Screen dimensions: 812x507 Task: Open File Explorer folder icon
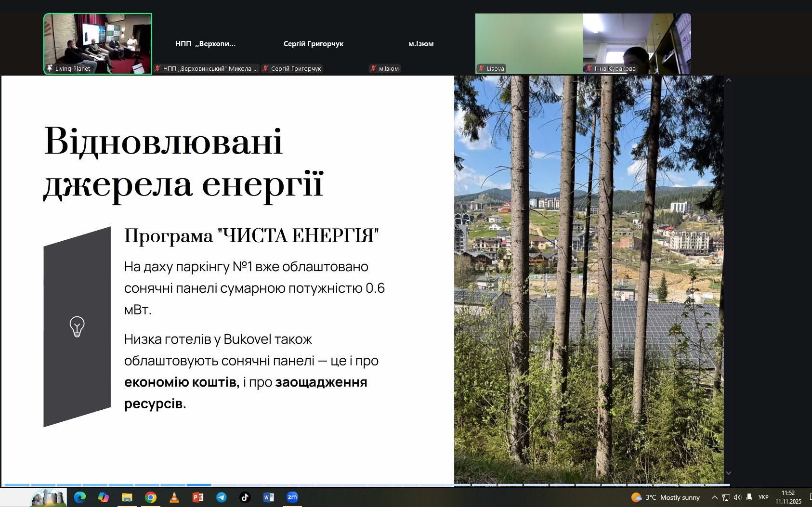click(127, 497)
